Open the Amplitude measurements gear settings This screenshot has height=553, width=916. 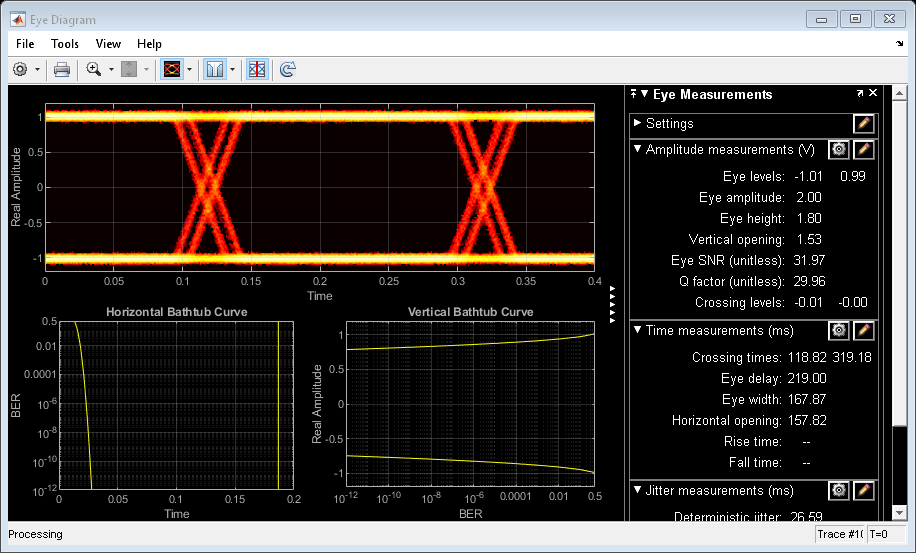coord(838,149)
